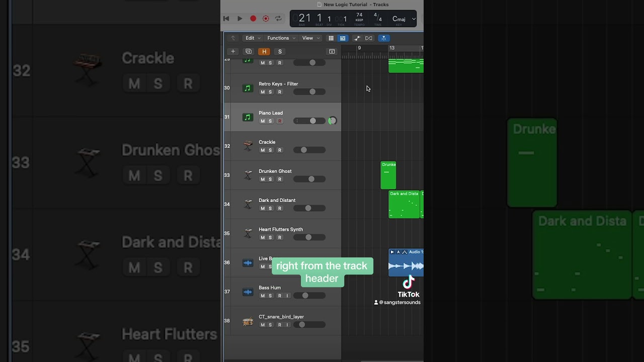644x362 pixels.
Task: Toggle Catch Playhead blue button
Action: pyautogui.click(x=383, y=38)
